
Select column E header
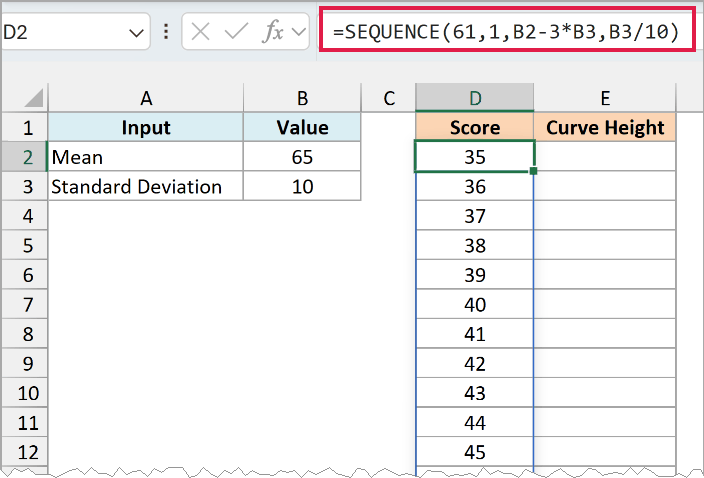(x=605, y=98)
